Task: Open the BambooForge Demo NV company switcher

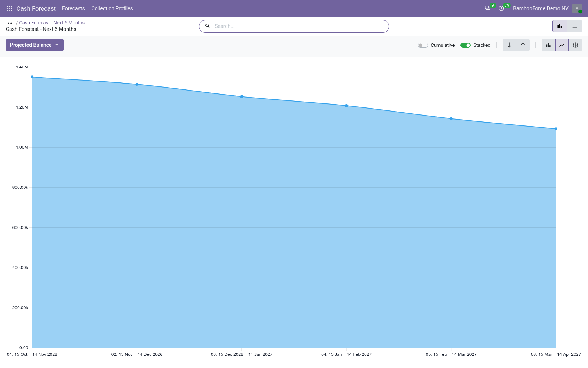Action: pos(541,8)
